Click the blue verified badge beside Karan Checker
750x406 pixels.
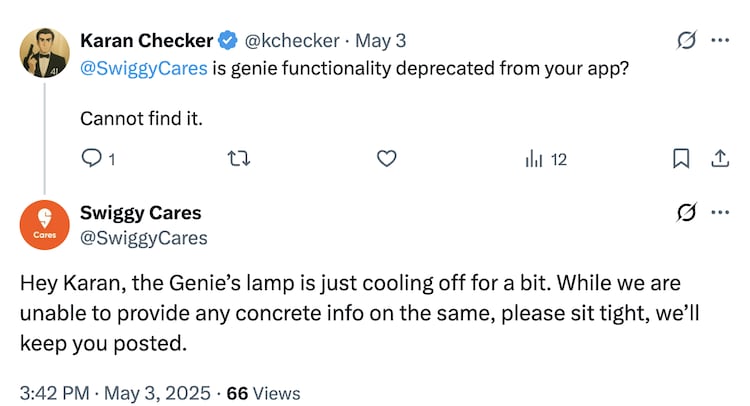228,41
